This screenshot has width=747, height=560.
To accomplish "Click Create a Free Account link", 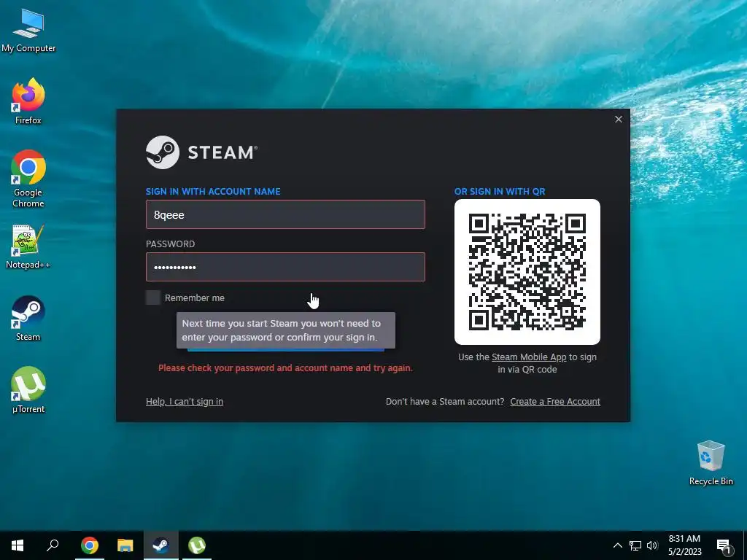I will (555, 402).
